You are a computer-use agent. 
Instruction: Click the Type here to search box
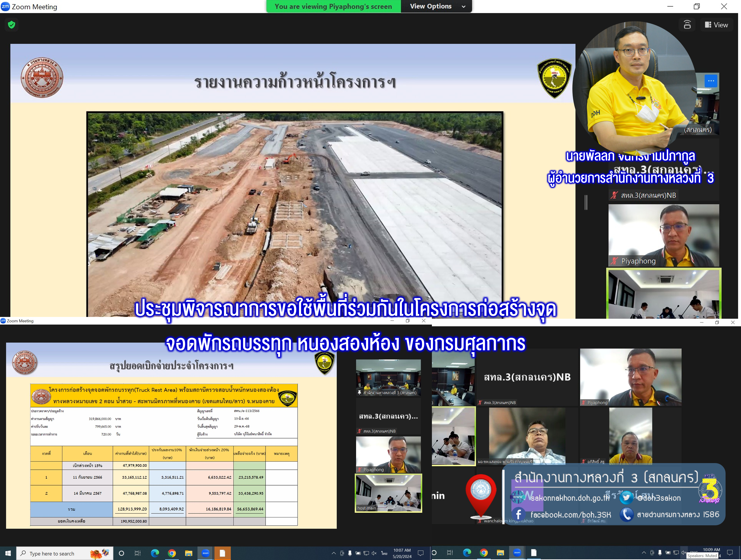52,553
